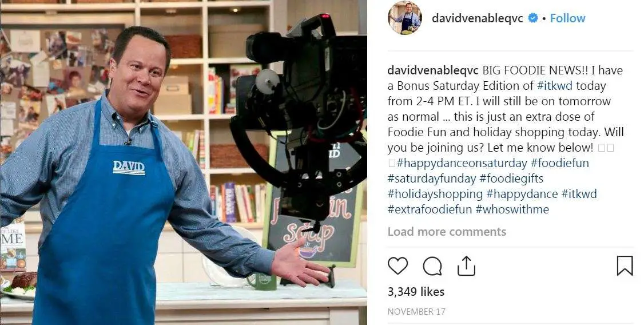Open the #saturdayfunday hashtag
Screen dimensions: 644x325
click(x=432, y=179)
